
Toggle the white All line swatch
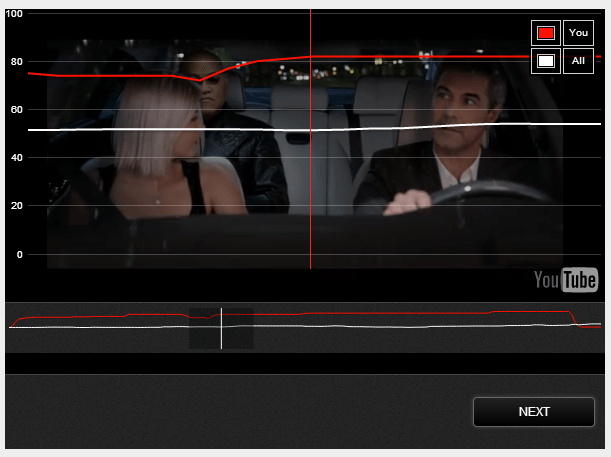click(546, 61)
